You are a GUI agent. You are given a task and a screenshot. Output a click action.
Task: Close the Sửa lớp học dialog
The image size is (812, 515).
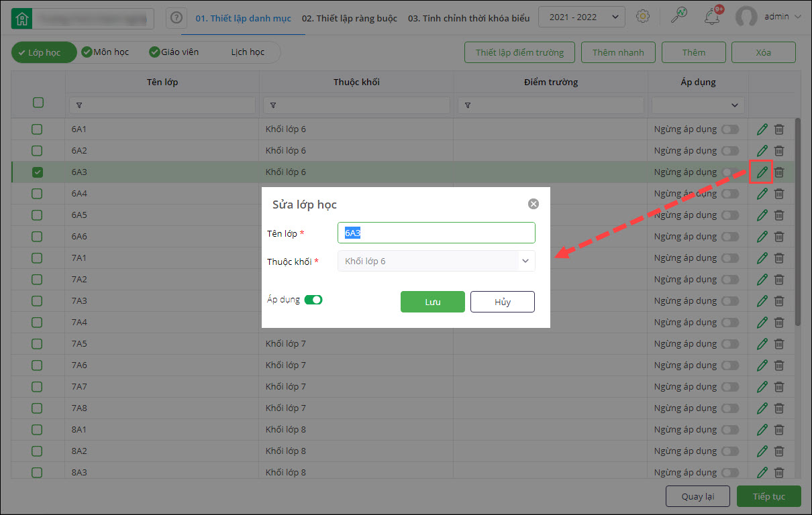[534, 204]
